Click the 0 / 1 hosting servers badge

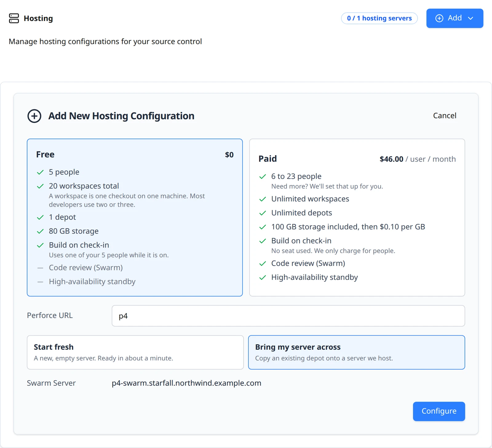click(379, 18)
